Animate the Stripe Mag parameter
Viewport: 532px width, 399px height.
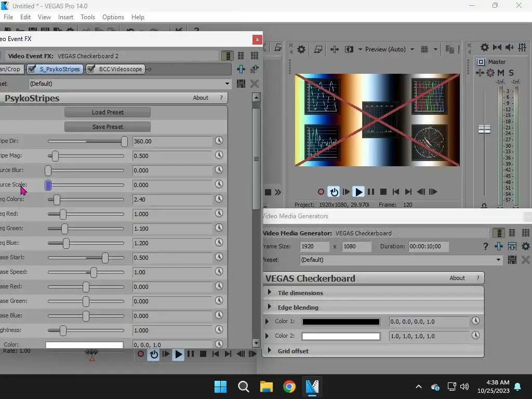[x=219, y=155]
